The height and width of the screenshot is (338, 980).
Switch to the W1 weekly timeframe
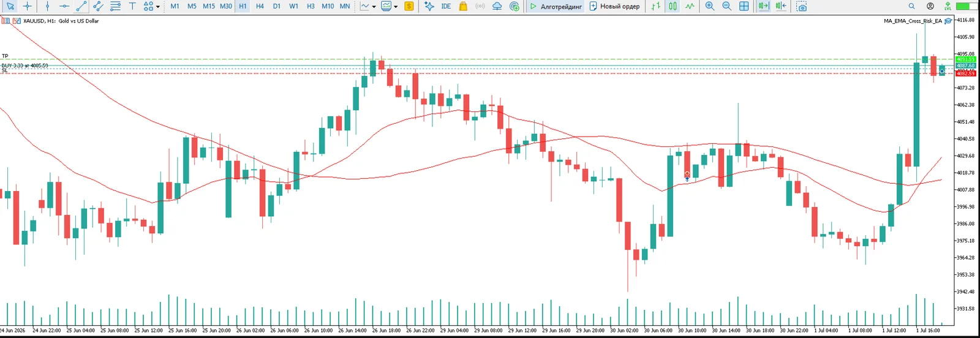point(294,6)
